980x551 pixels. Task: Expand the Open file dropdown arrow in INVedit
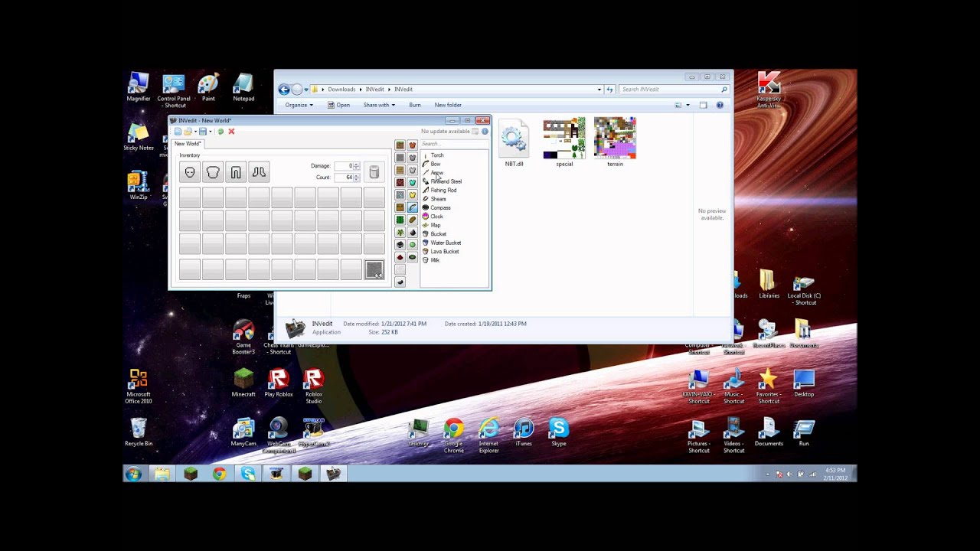point(194,132)
